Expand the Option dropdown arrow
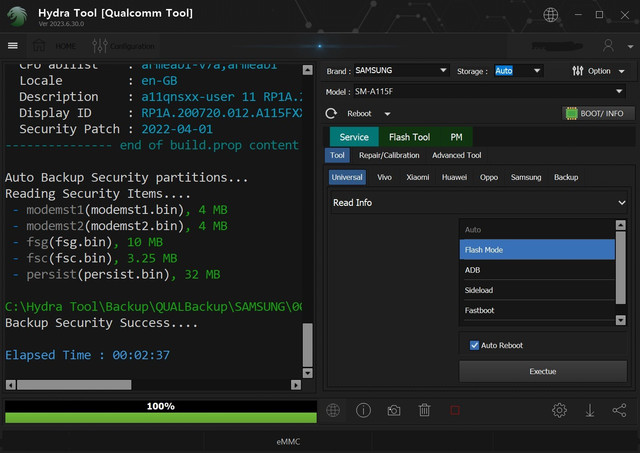 [x=622, y=71]
